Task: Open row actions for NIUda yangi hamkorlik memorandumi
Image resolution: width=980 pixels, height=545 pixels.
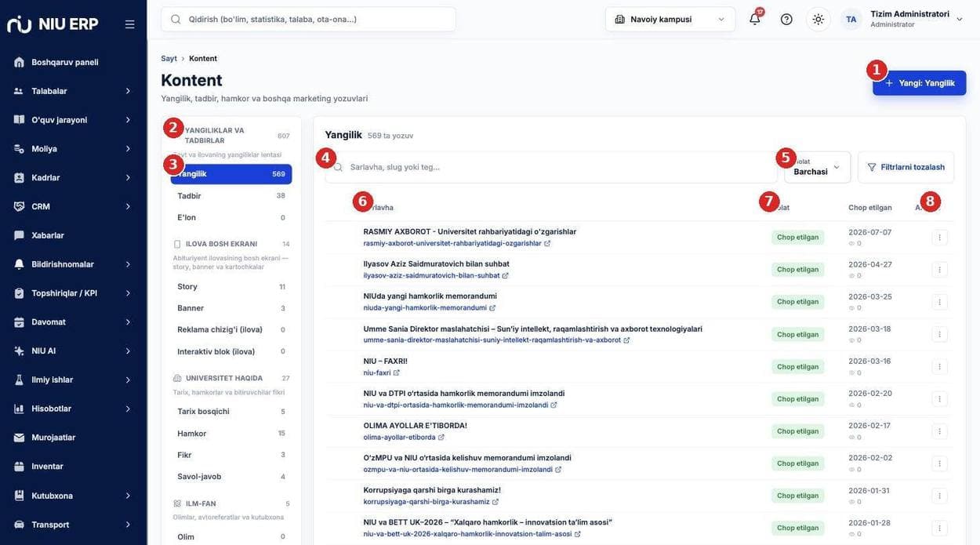Action: pos(939,302)
